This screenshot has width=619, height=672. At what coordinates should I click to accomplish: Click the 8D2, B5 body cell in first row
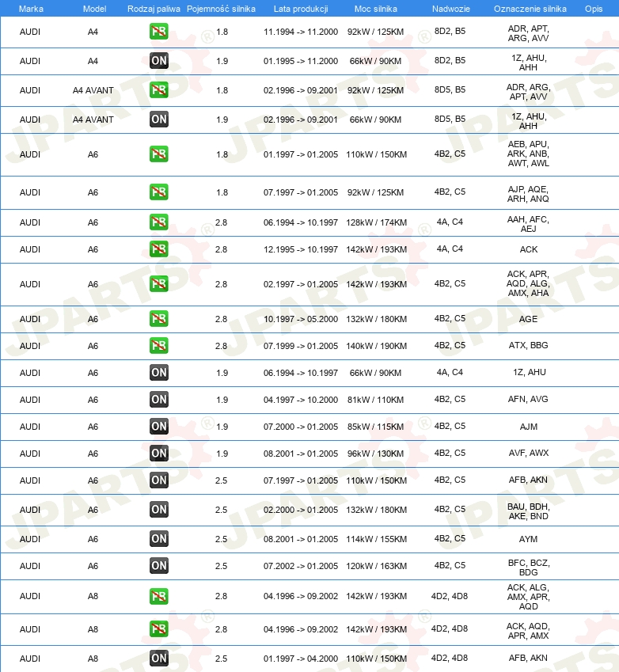coord(450,32)
